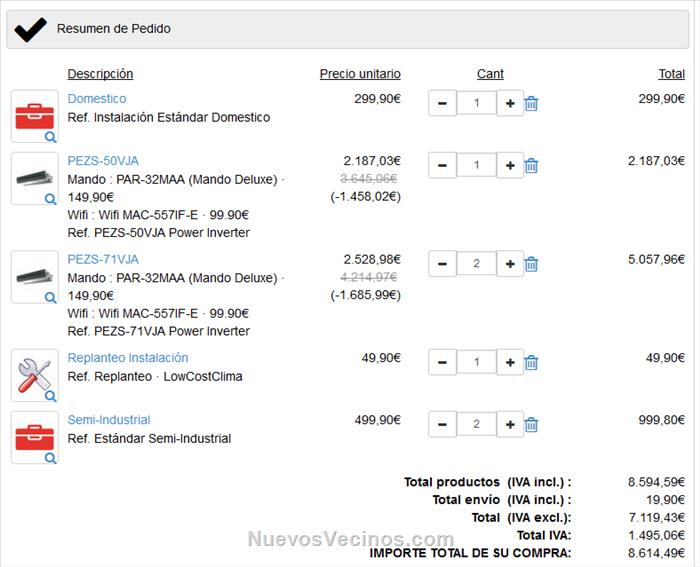Click trash icon for PEZS-71VJA row
This screenshot has height=567, width=700.
tap(531, 264)
